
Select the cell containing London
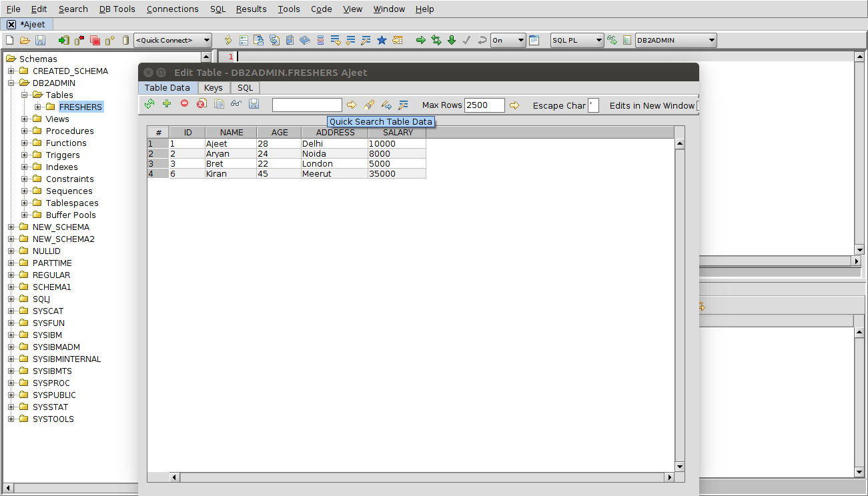click(335, 164)
